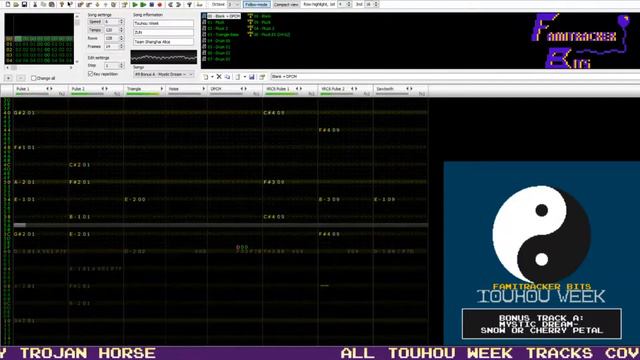The width and height of the screenshot is (640, 360).
Task: Click the Noise channel header
Action: [x=186, y=91]
